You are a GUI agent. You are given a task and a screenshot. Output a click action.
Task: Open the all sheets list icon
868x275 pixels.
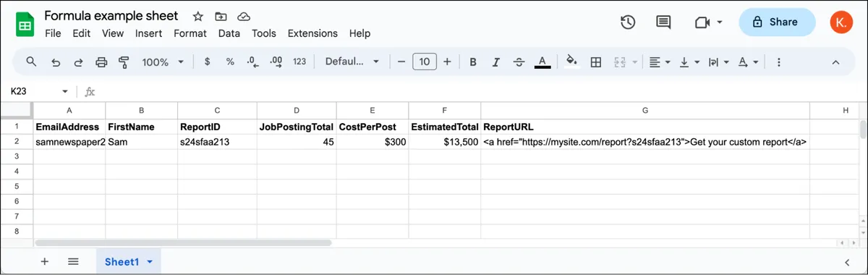coord(73,261)
